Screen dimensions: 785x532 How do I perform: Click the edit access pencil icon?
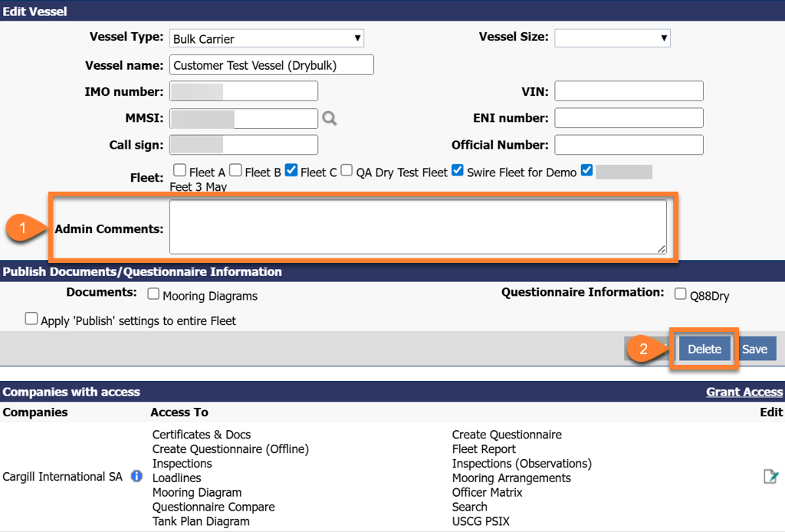tap(770, 476)
